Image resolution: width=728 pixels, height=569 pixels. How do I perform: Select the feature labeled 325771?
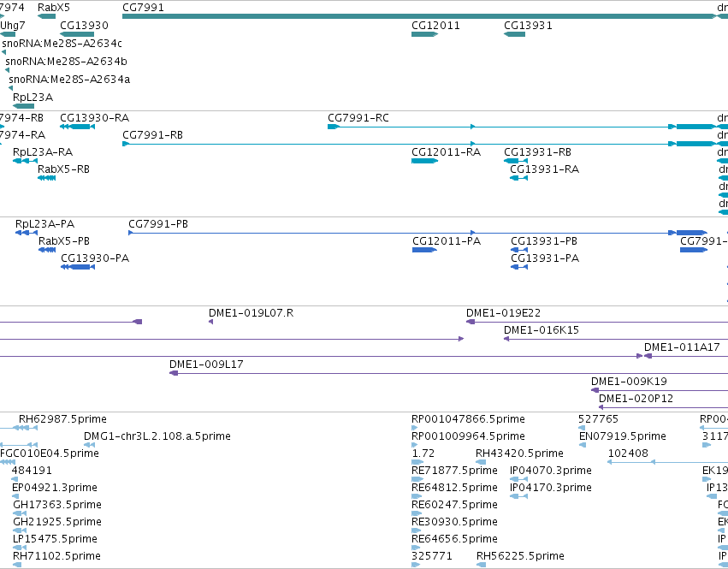pyautogui.click(x=416, y=565)
